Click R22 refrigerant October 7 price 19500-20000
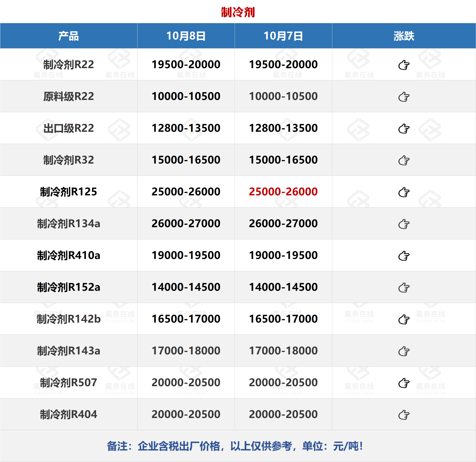476x462 pixels. click(x=283, y=64)
